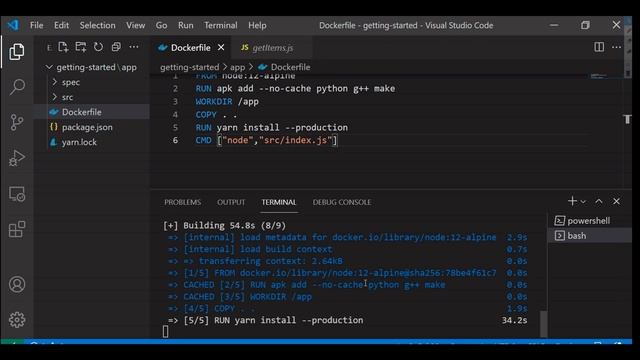Open the View menu
The width and height of the screenshot is (640, 360).
click(136, 25)
